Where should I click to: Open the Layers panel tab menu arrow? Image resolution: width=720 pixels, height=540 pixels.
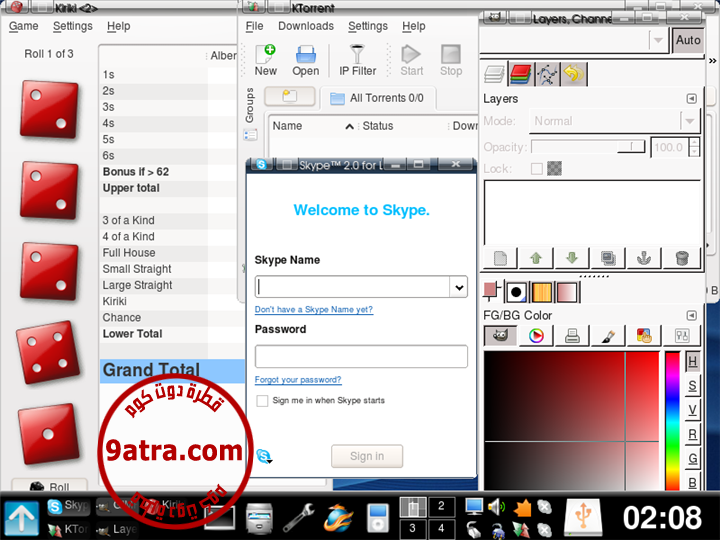tap(692, 99)
